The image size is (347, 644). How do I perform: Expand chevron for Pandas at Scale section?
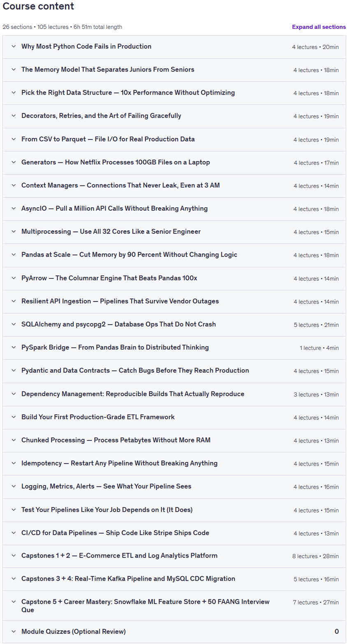[14, 255]
